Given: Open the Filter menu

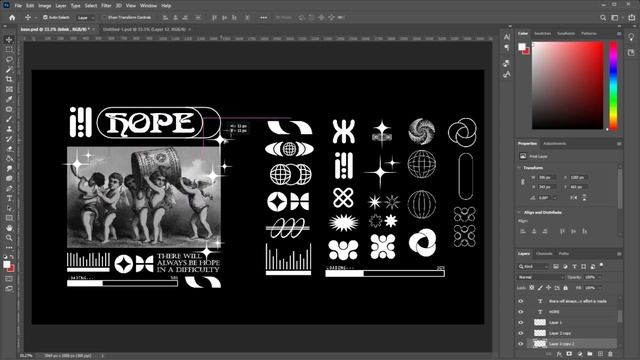Looking at the screenshot, I should pyautogui.click(x=106, y=6).
